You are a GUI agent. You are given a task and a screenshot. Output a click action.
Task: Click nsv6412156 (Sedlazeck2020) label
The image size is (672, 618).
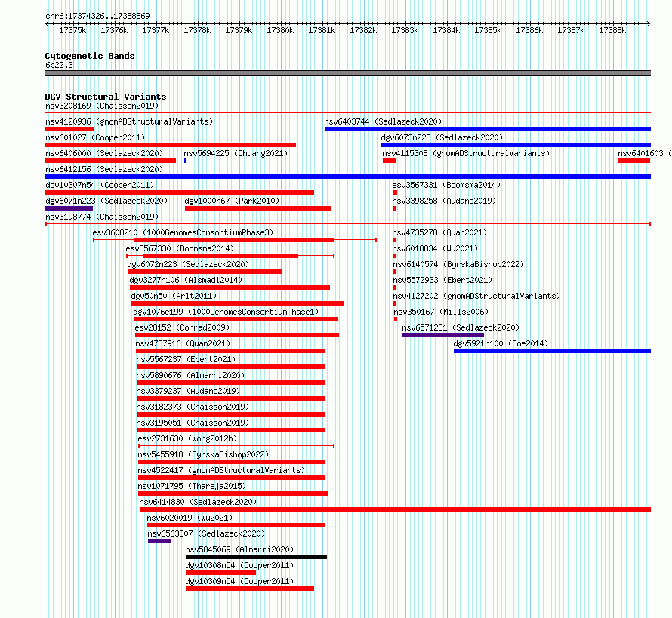104,169
